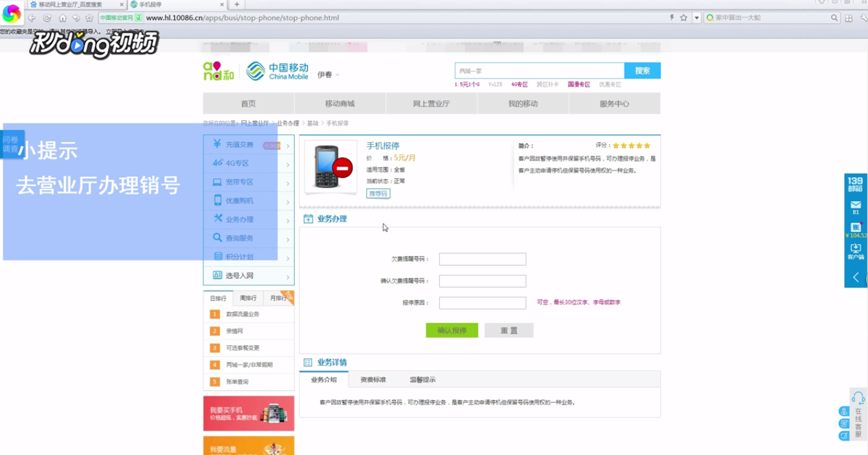Click the site search box
The height and width of the screenshot is (455, 868).
click(x=539, y=71)
